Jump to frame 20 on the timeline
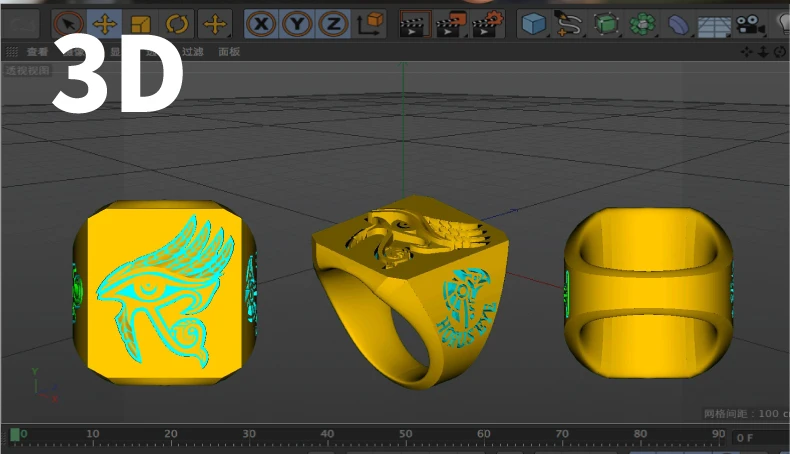 click(171, 434)
